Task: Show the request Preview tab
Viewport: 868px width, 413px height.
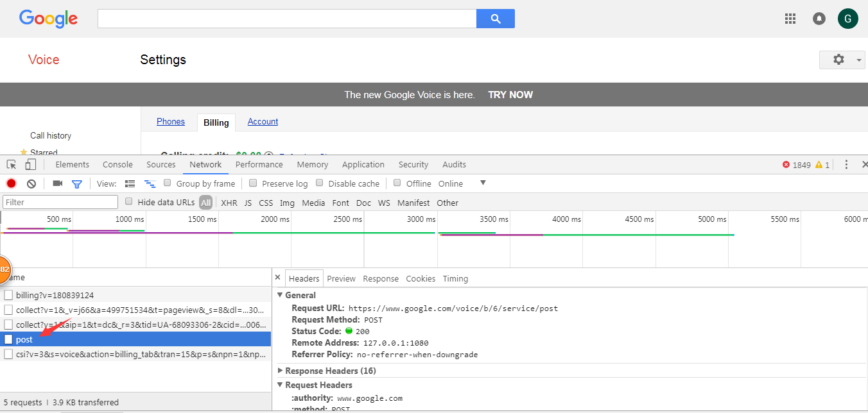Action: click(x=341, y=278)
